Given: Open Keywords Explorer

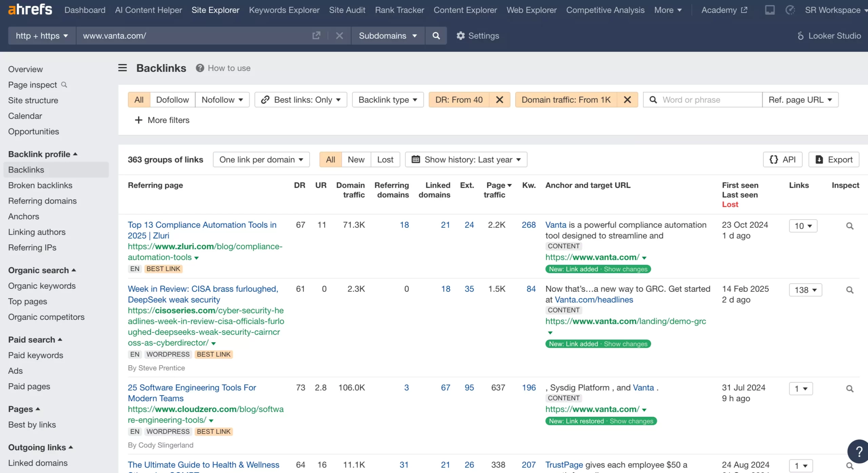Looking at the screenshot, I should pyautogui.click(x=284, y=10).
